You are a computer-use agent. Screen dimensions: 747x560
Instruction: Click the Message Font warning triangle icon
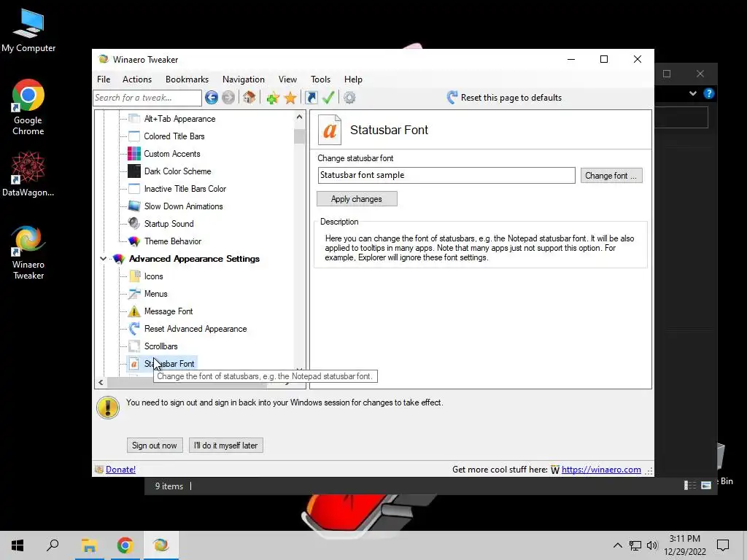coord(134,311)
